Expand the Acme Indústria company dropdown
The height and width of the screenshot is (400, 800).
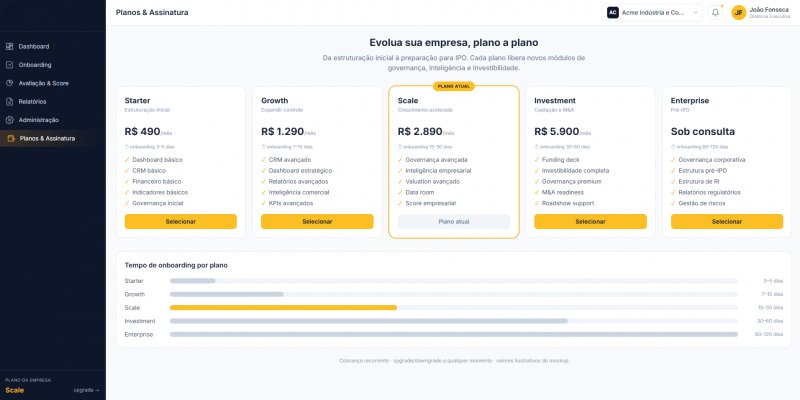(x=652, y=13)
